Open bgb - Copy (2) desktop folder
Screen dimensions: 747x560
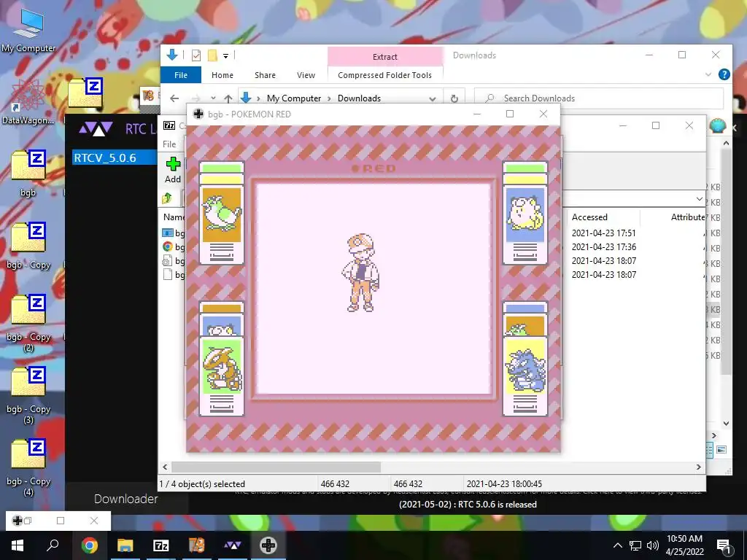28,322
